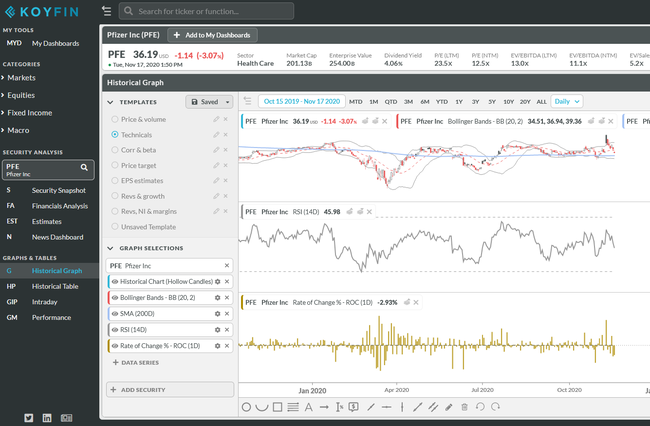Screen dimensions: 650x426
Task: Remove the RSI (14D) chart legend
Action: click(x=369, y=212)
